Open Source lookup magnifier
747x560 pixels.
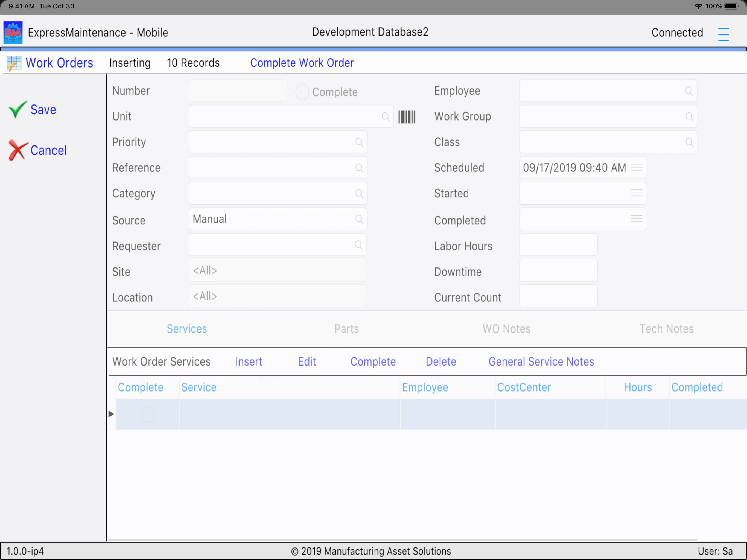pos(359,219)
